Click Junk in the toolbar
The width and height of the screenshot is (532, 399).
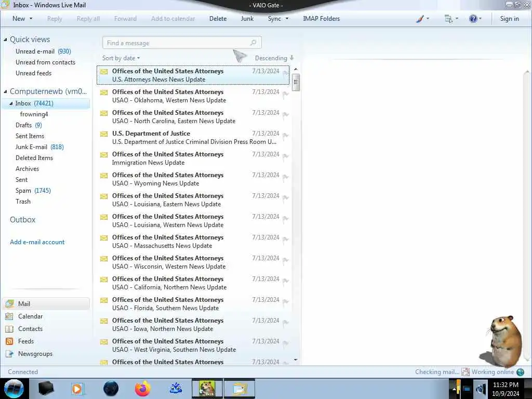point(247,19)
